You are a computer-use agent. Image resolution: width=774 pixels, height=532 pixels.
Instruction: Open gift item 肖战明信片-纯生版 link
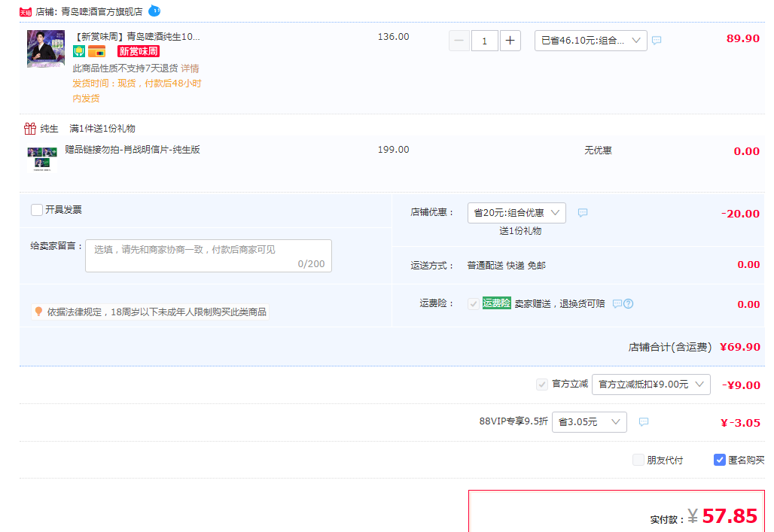tap(133, 150)
